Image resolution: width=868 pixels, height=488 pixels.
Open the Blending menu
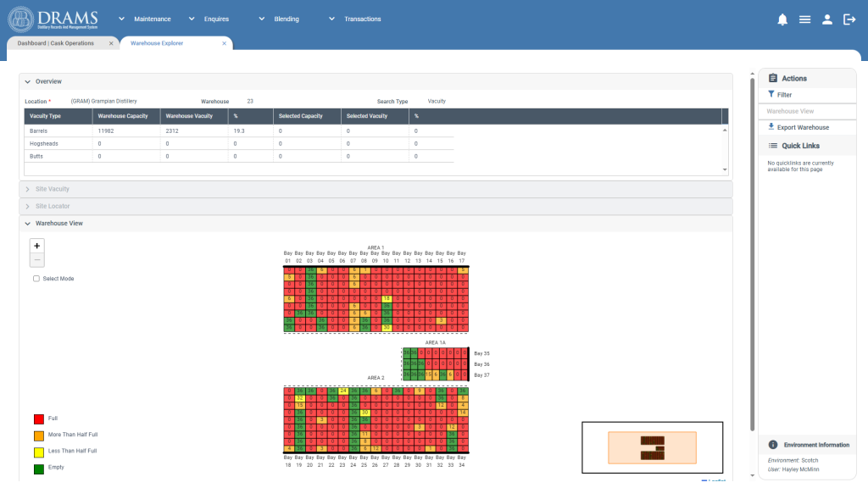(x=287, y=19)
